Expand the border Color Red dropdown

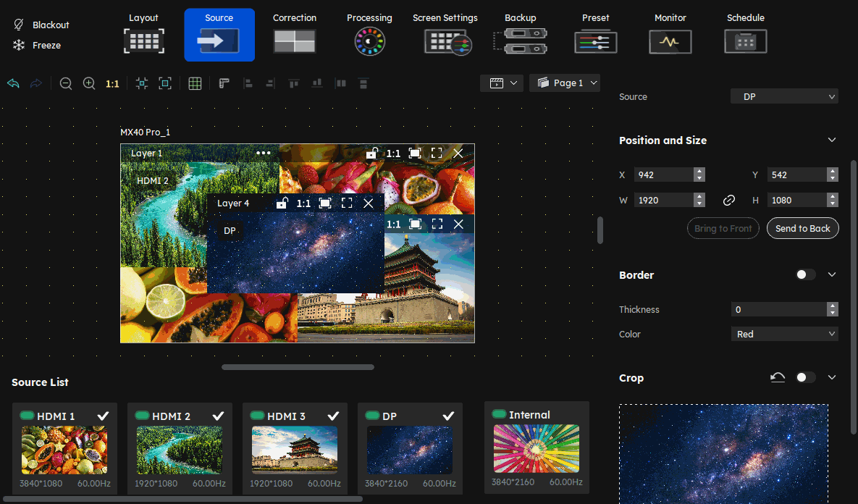(784, 334)
